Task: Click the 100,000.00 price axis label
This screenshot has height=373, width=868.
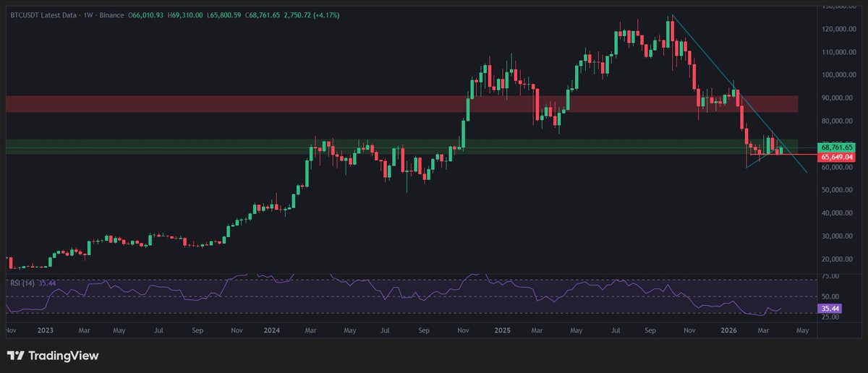Action: pos(839,75)
